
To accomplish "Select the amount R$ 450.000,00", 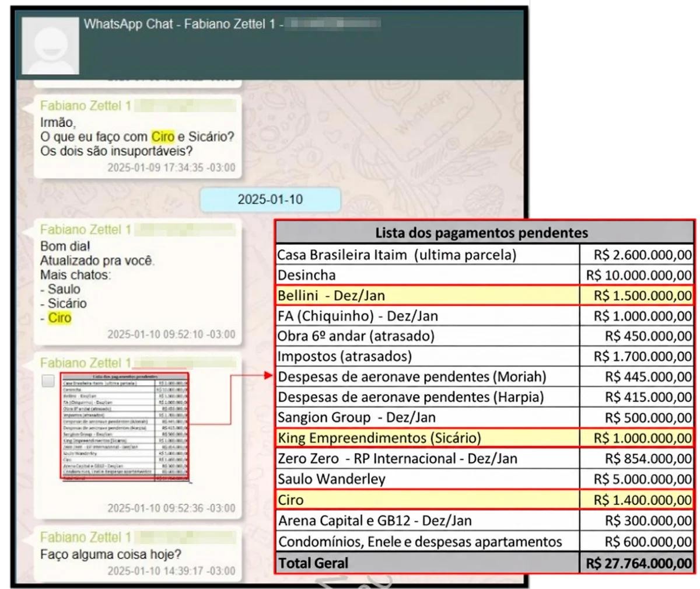I will coord(637,336).
